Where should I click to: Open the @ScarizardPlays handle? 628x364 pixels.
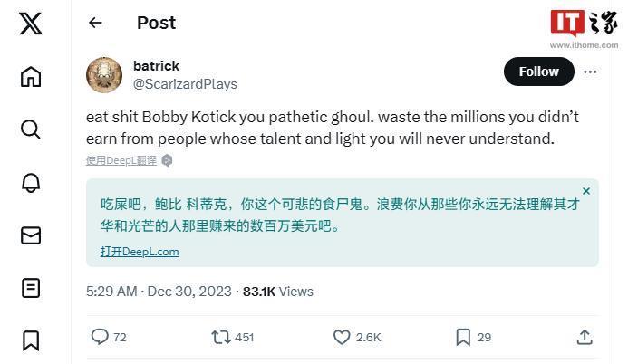185,84
